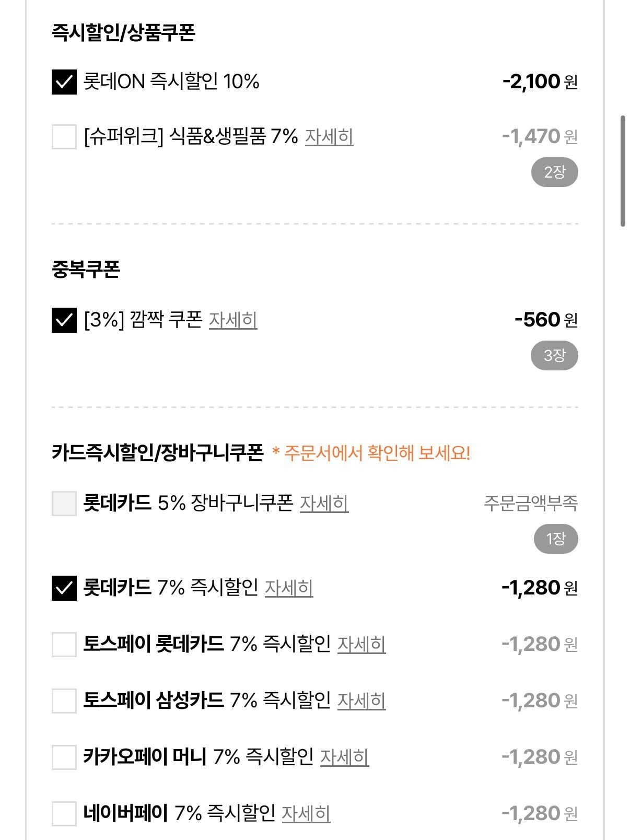Check 카카오페이 머니 7% 즉시할인 option
This screenshot has width=630, height=840.
(64, 757)
